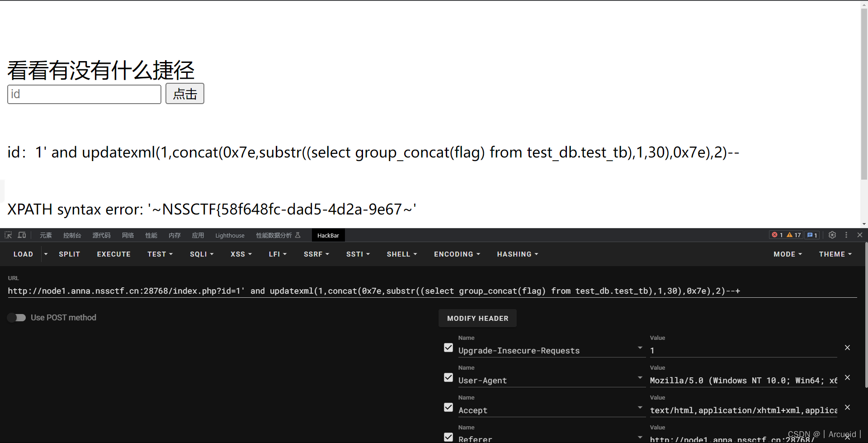This screenshot has height=443, width=868.
Task: Uncheck the Accept header checkbox
Action: (448, 407)
